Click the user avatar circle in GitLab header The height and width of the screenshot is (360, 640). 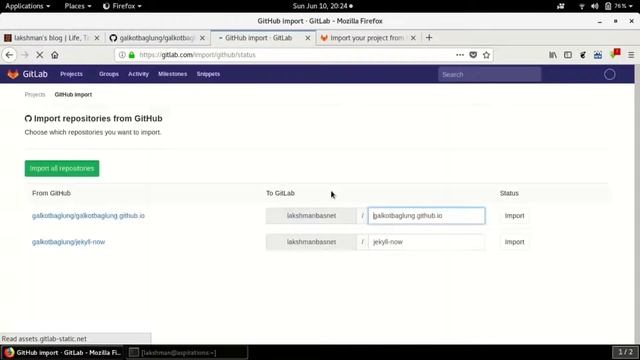610,74
